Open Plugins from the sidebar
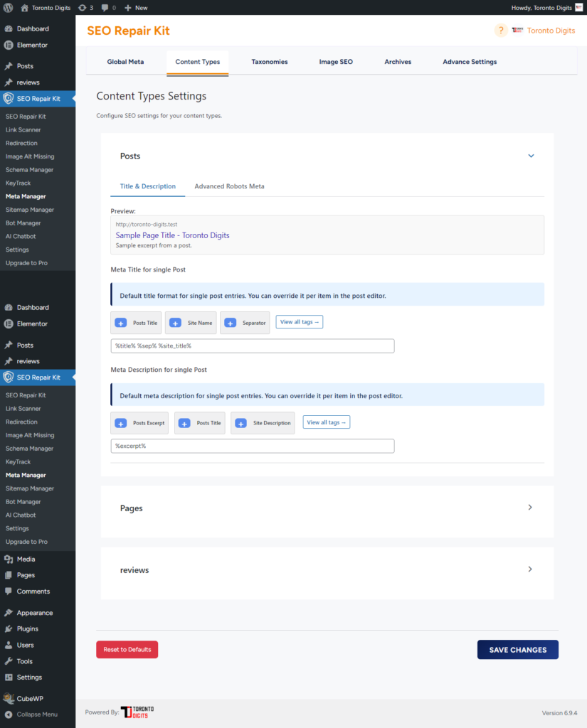Screen dimensions: 587x728 coord(27,628)
